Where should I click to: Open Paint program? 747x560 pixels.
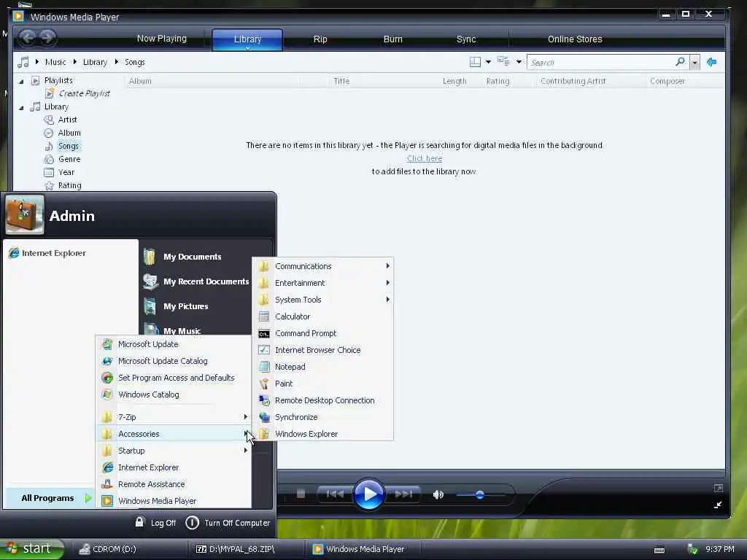(x=323, y=384)
